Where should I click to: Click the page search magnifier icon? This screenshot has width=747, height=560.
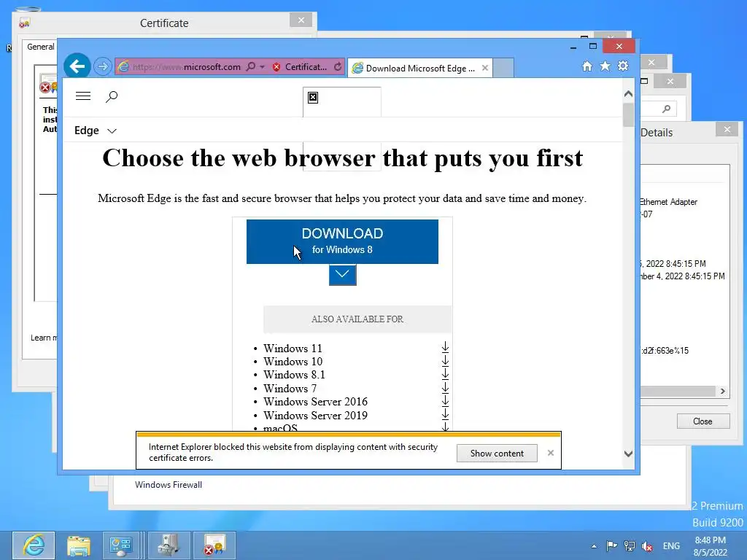tap(112, 97)
